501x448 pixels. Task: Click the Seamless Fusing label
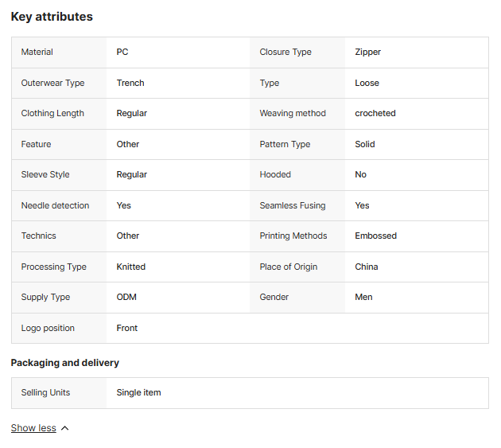(x=293, y=205)
